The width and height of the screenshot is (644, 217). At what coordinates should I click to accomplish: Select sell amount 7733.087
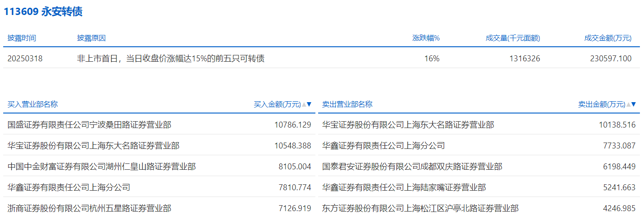point(619,145)
